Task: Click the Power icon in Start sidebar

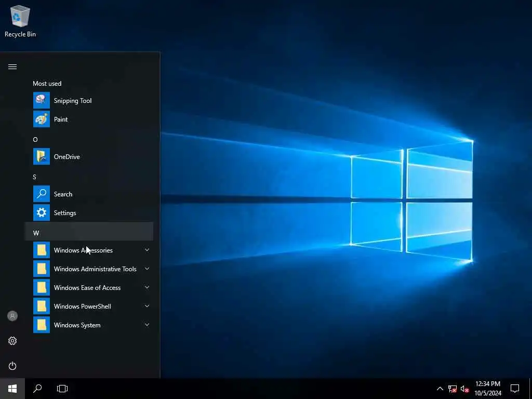Action: click(x=12, y=366)
